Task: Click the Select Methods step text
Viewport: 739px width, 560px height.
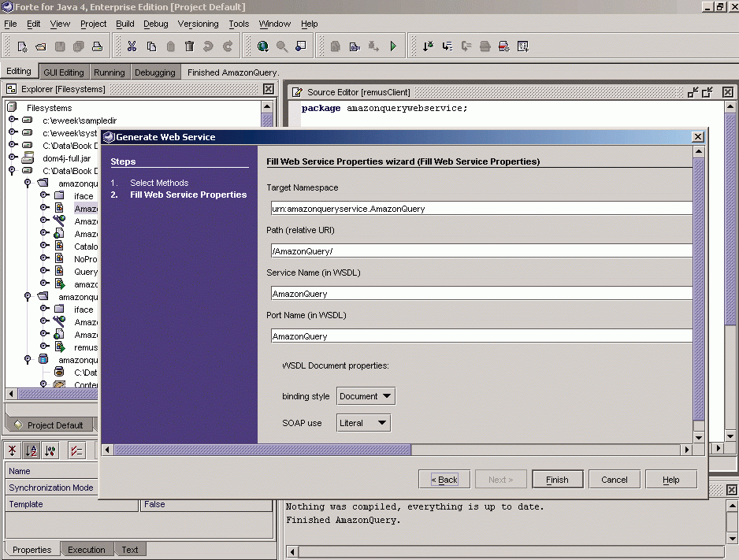Action: [x=159, y=183]
